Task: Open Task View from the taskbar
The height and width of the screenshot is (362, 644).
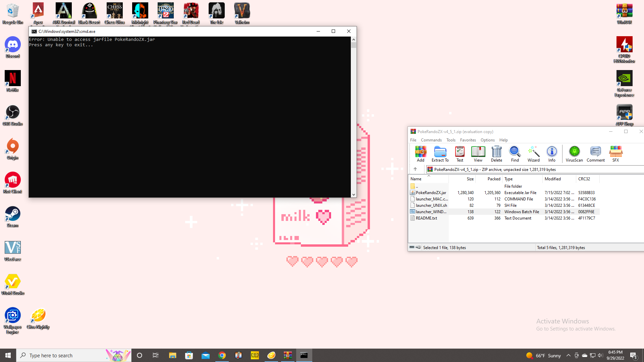Action: [x=156, y=355]
